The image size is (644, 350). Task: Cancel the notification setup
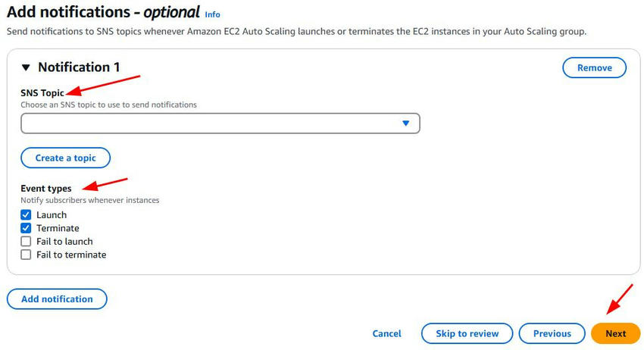coord(386,333)
